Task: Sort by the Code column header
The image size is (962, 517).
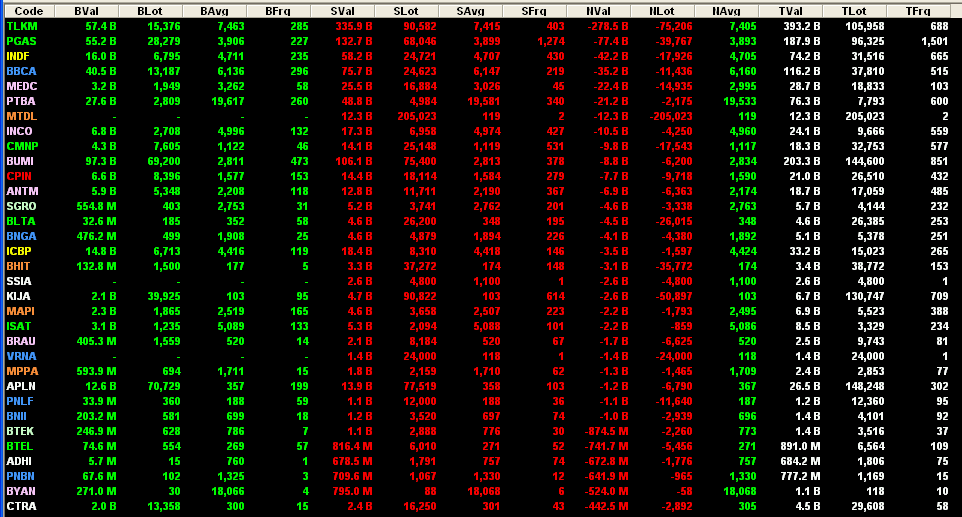Action: [x=28, y=11]
